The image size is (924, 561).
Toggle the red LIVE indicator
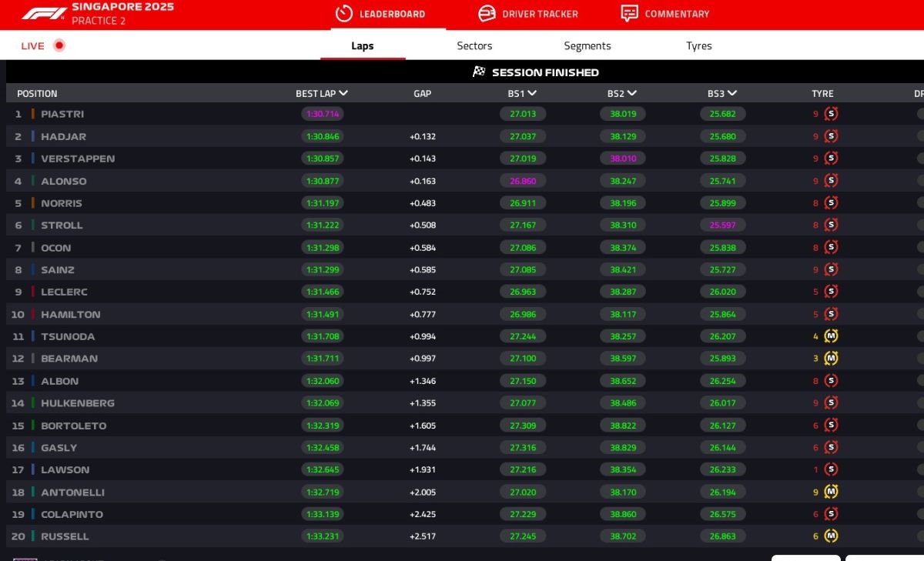click(59, 45)
